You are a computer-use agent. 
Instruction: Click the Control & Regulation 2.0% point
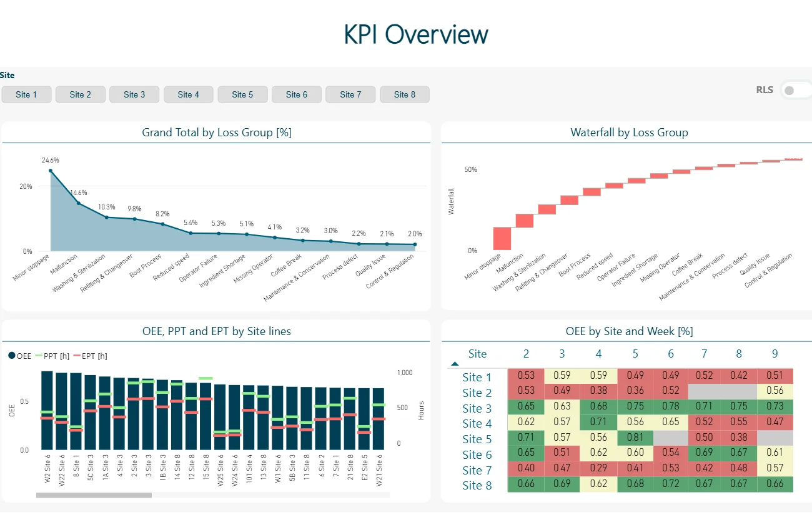point(415,244)
